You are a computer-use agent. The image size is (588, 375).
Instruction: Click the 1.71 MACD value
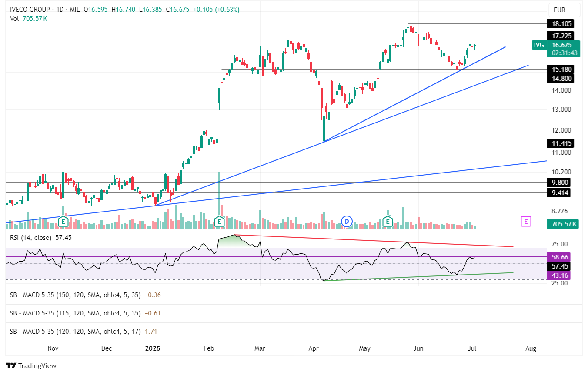point(150,331)
